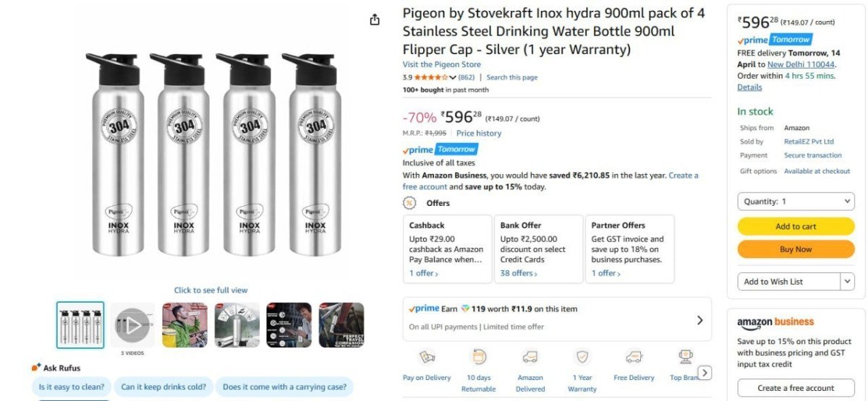
Task: View the 38 offers bank offer link
Action: (x=519, y=273)
